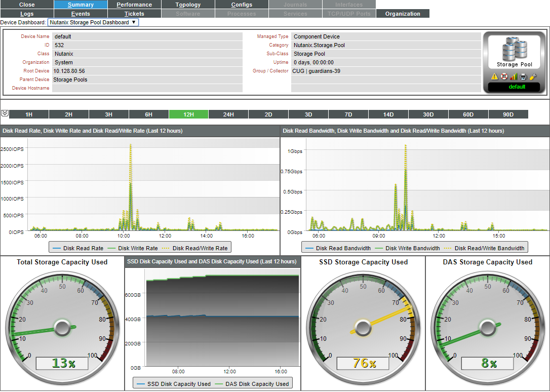Toggle Disk Write Bandwidth legend series

click(407, 248)
